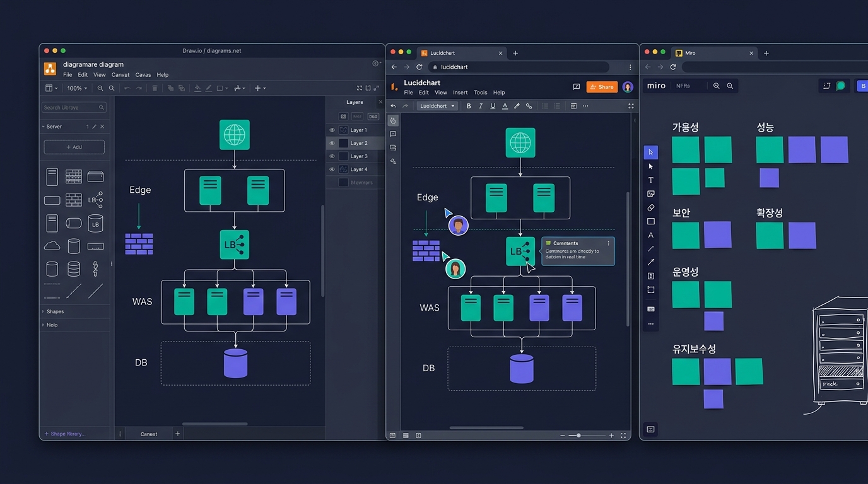Open the Lucidchart user avatar
868x484 pixels.
tap(628, 87)
